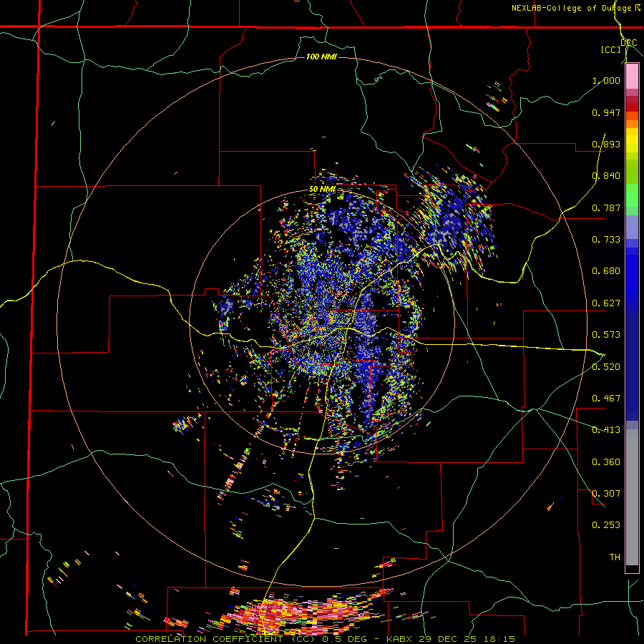Click the 1.000 value on color scale

tap(606, 80)
